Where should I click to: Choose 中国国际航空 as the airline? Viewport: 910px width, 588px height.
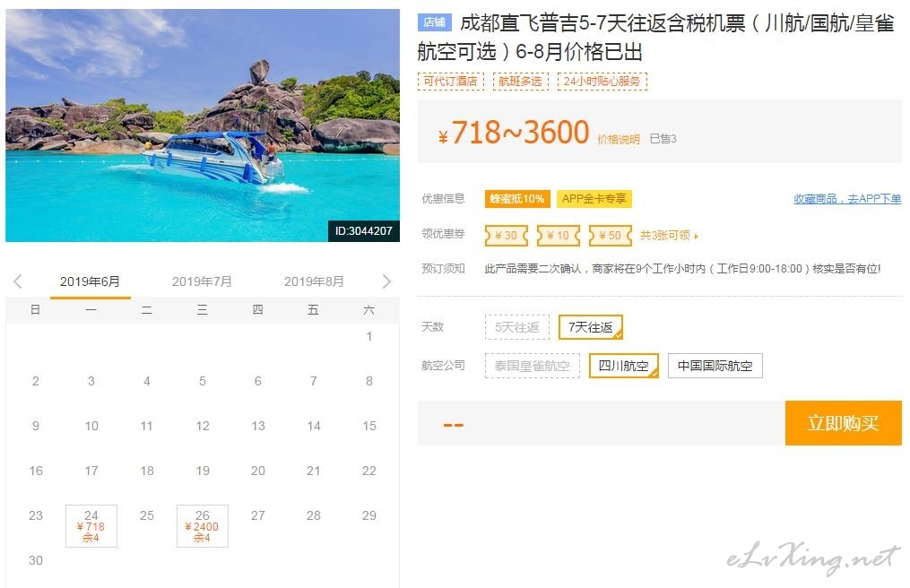coord(715,366)
